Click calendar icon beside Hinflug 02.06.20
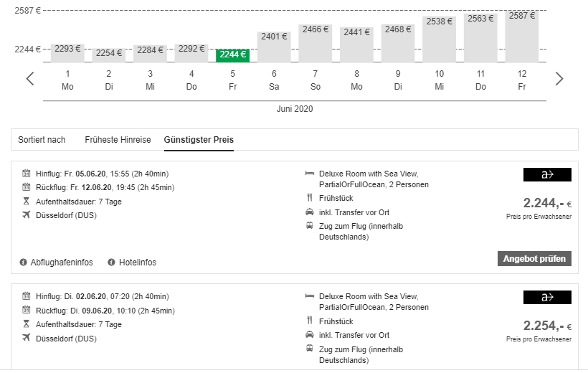The height and width of the screenshot is (373, 588). click(x=26, y=296)
